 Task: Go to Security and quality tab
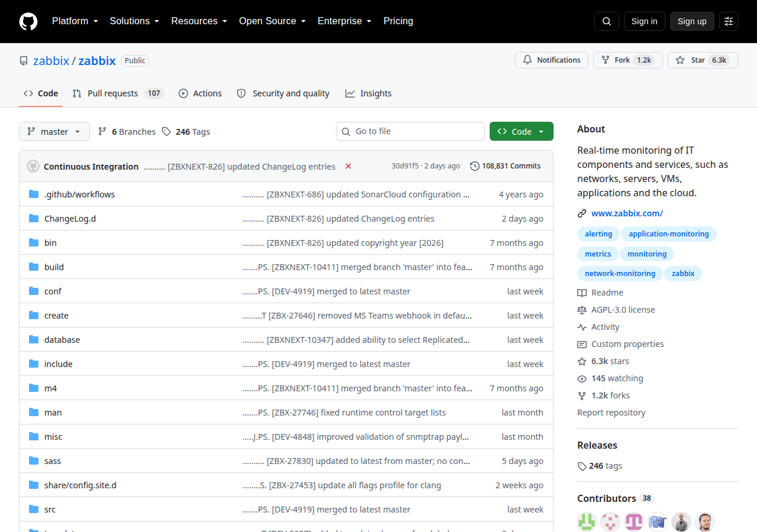tap(283, 93)
